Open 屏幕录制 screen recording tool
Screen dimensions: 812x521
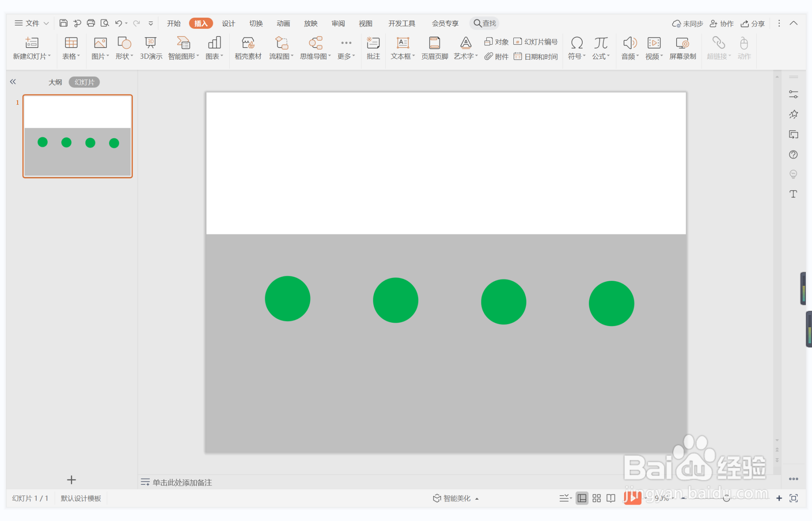(x=682, y=48)
